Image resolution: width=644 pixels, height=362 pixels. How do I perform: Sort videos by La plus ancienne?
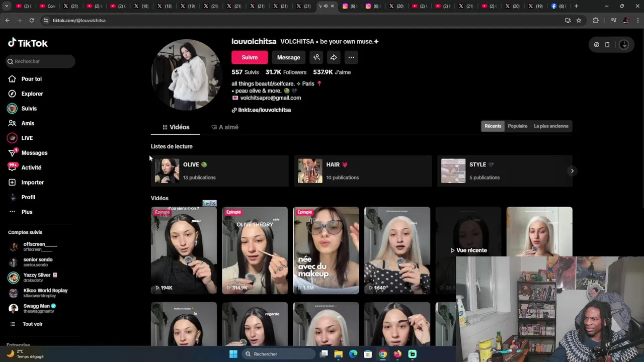[551, 126]
